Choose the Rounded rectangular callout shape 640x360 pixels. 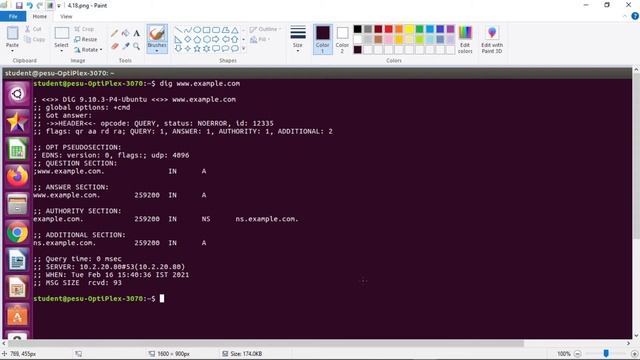[216, 49]
